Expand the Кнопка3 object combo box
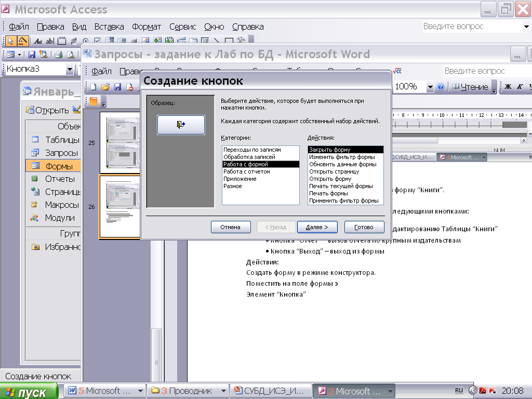532x399 pixels. click(x=70, y=69)
